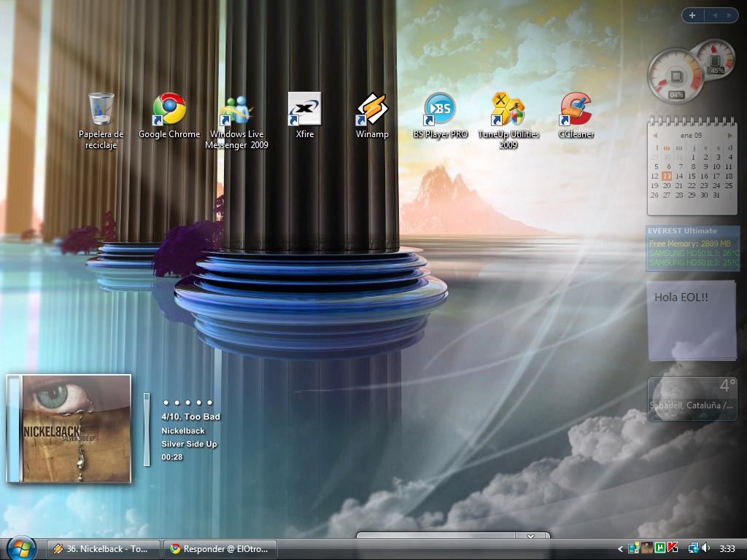Click the volume speaker tray icon
Viewport: 747px width, 560px height.
pos(705,548)
